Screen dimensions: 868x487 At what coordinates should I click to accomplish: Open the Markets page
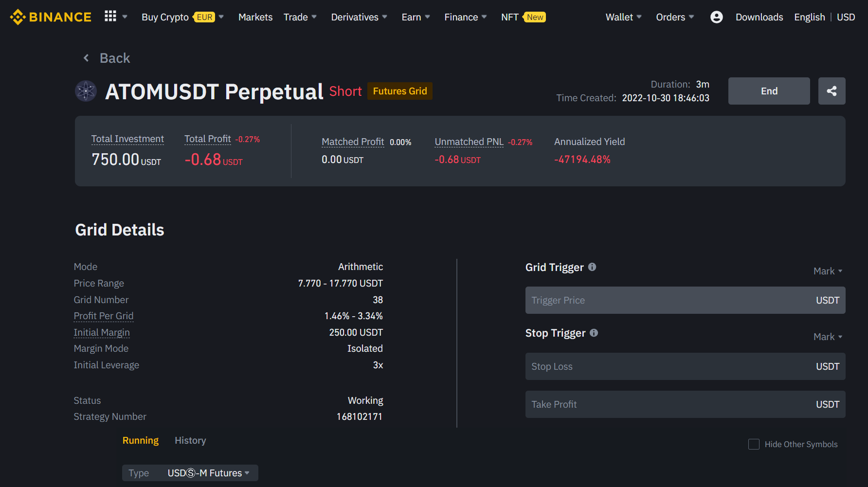[x=255, y=17]
